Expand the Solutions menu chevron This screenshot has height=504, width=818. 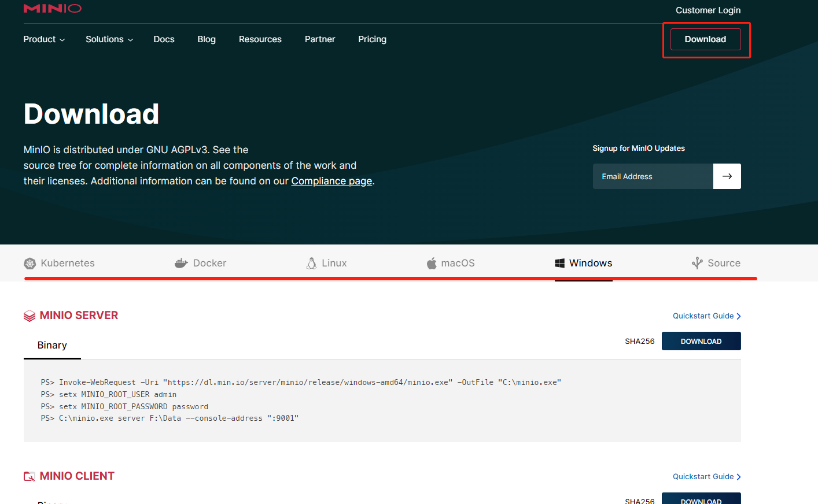[x=130, y=40]
